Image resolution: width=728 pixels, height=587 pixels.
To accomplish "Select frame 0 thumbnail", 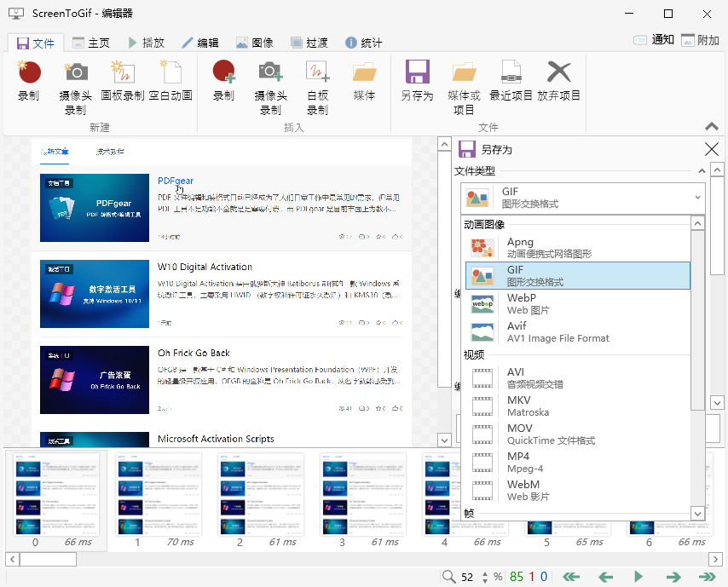I will [x=56, y=500].
